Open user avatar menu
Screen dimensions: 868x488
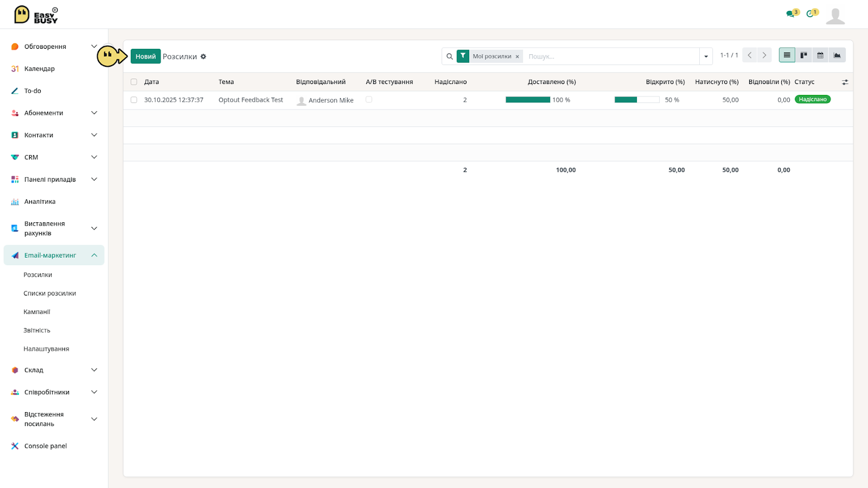835,16
